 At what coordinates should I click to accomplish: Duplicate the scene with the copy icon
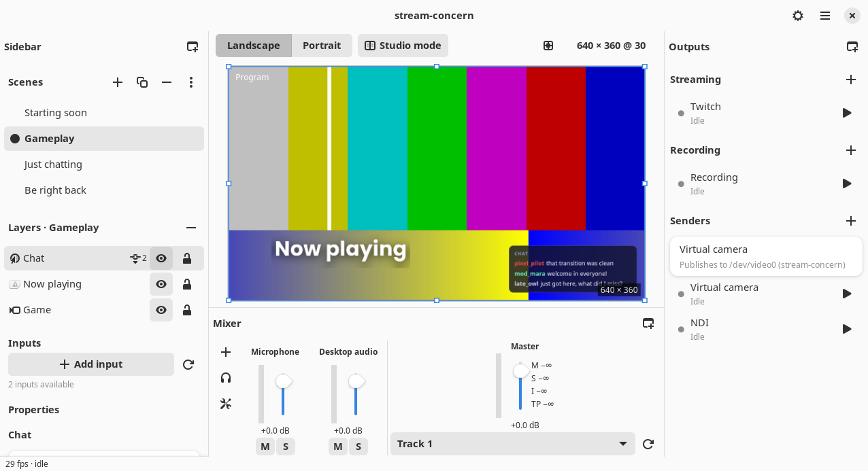(142, 82)
